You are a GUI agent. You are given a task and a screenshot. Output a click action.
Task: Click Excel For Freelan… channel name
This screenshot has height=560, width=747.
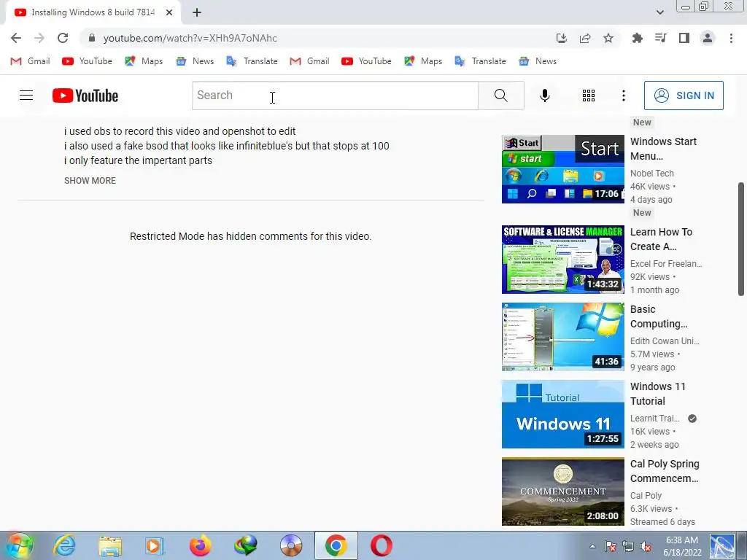tap(666, 264)
